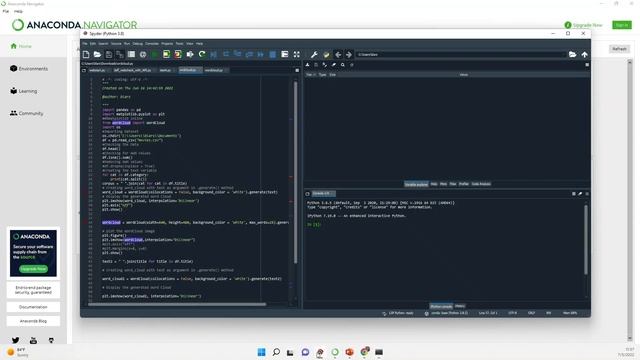Click Upgrade Now in Navigator header

(584, 25)
